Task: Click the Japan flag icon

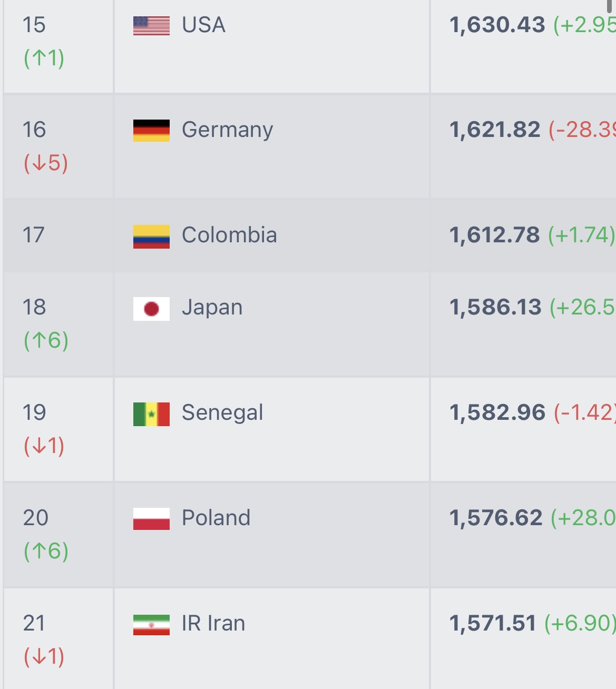Action: (x=151, y=309)
